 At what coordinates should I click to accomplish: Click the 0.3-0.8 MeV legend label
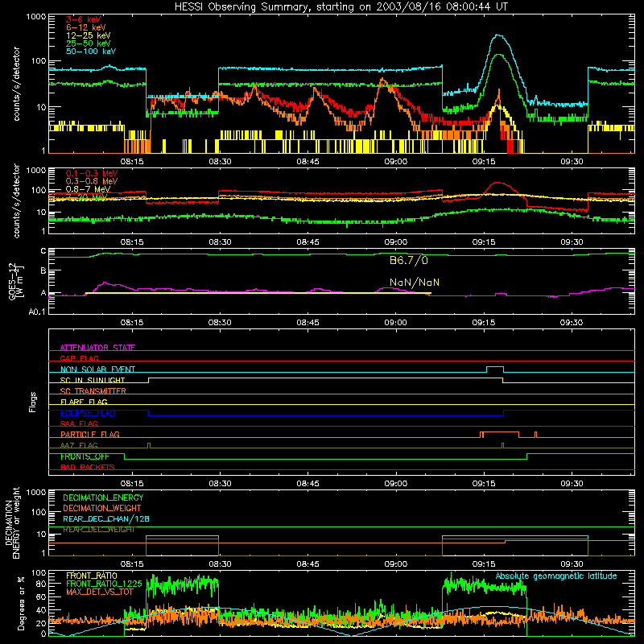[x=92, y=181]
